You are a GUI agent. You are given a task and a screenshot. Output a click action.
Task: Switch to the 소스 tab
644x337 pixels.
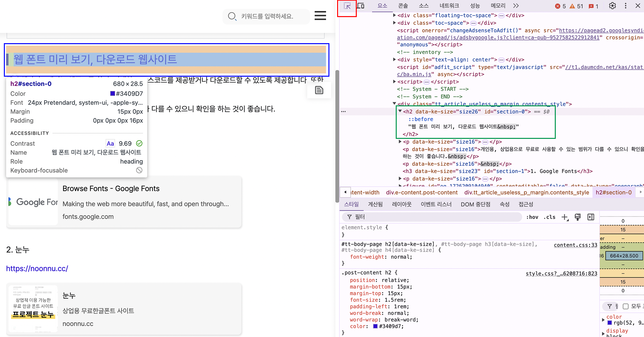click(424, 6)
